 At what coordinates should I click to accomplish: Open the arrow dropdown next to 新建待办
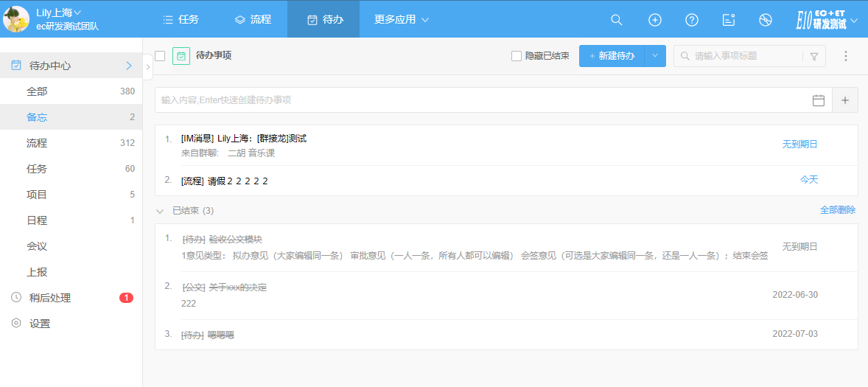(655, 56)
